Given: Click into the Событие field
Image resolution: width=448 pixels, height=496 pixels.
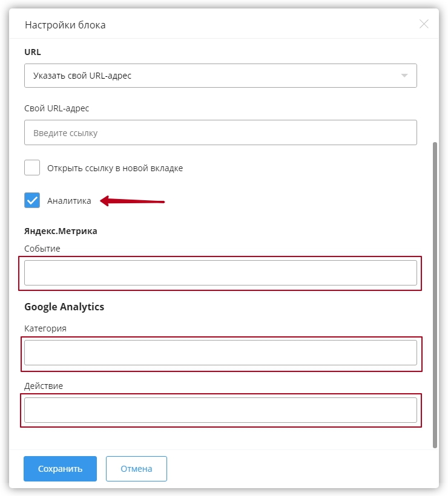Looking at the screenshot, I should [x=220, y=273].
